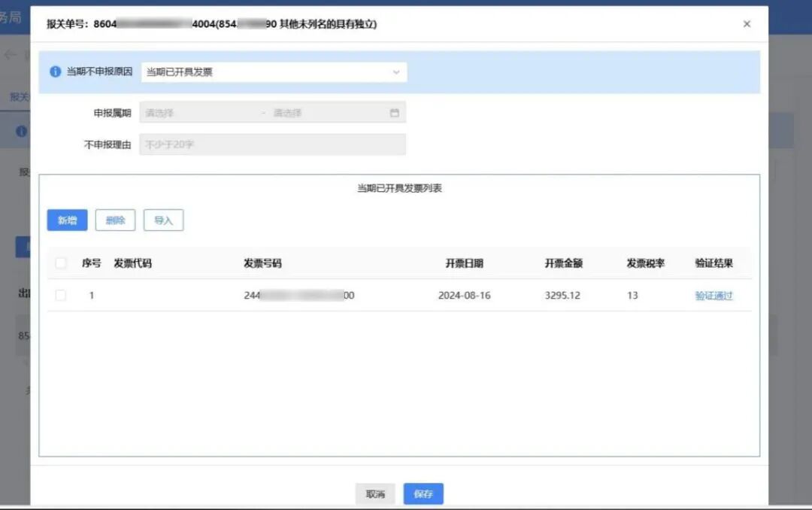The height and width of the screenshot is (510, 812).
Task: Click the 取消 button
Action: click(x=375, y=494)
